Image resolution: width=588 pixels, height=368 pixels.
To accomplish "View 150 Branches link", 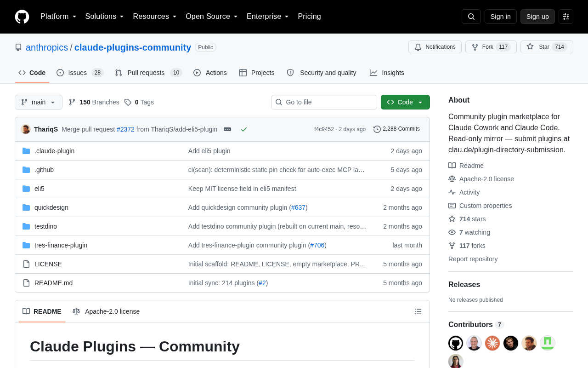I will tap(94, 102).
